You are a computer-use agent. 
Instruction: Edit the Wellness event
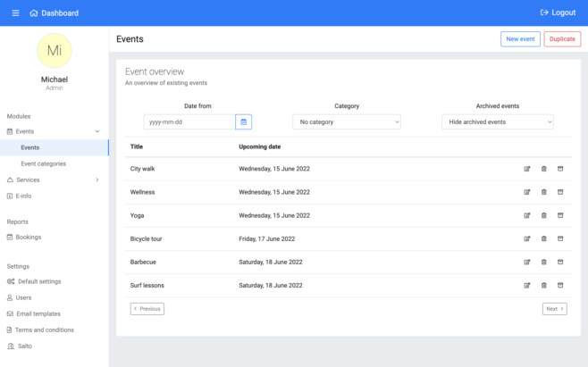point(527,192)
